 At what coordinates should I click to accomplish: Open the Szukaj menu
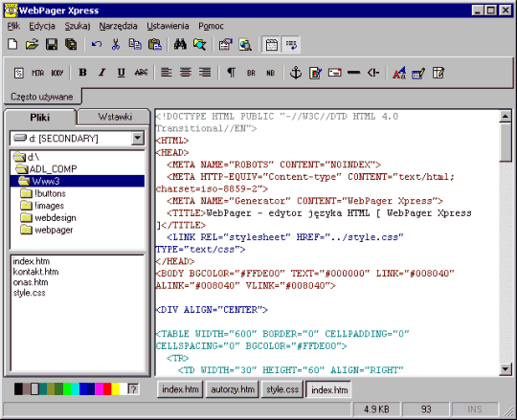pos(78,26)
